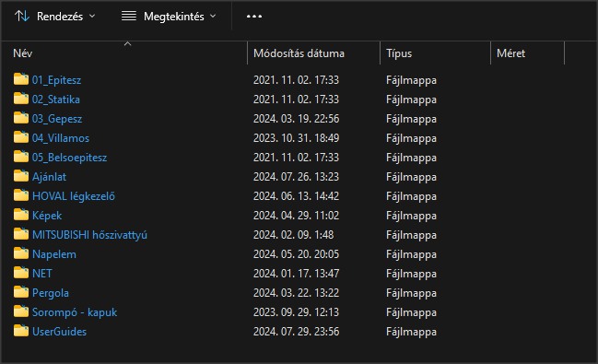Screen dimensions: 598x364
Task: Select the 02_Statika folder name
Action: 56,100
